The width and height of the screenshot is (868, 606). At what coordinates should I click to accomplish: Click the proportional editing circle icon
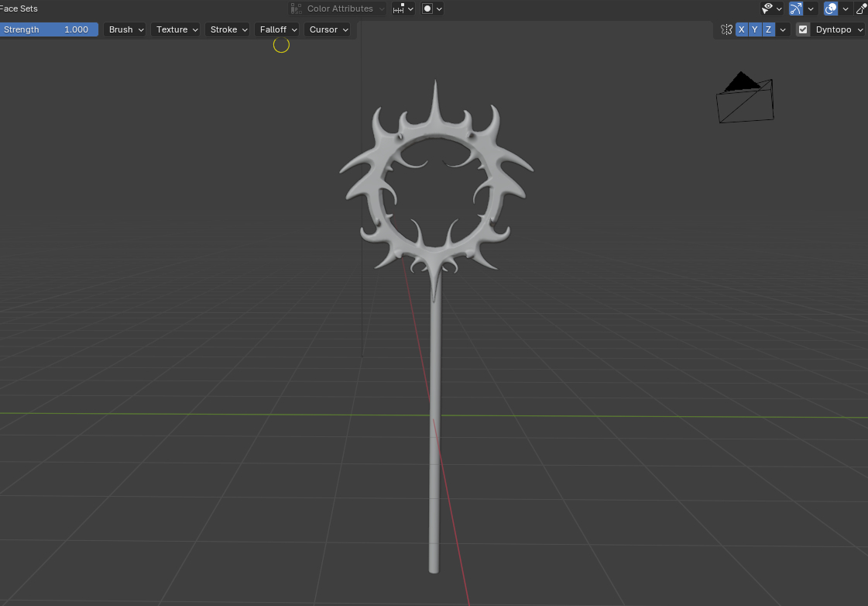coord(427,9)
